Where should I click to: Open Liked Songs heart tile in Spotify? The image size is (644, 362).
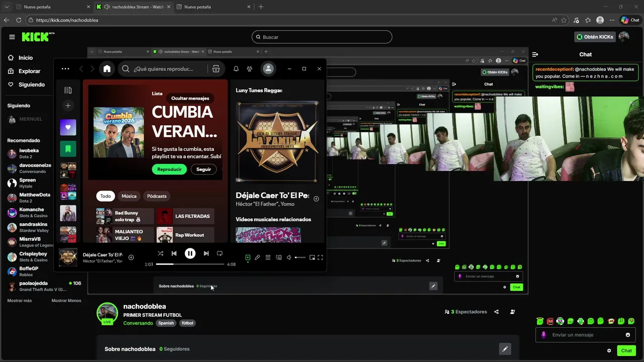(x=68, y=127)
